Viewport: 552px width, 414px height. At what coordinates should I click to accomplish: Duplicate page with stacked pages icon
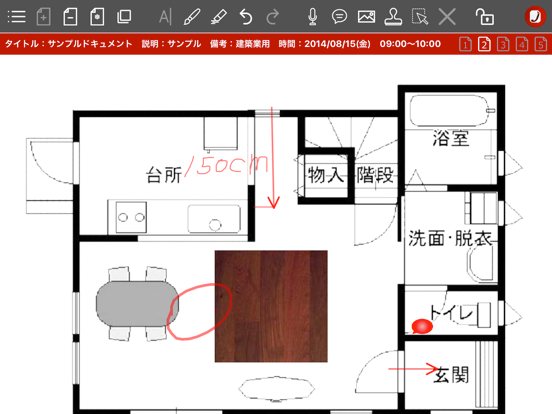click(124, 17)
